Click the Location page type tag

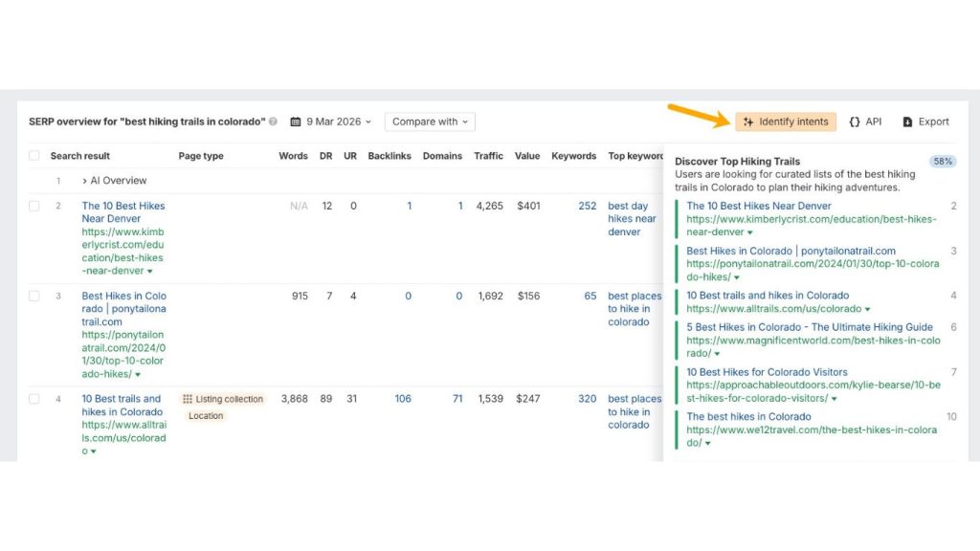click(206, 416)
